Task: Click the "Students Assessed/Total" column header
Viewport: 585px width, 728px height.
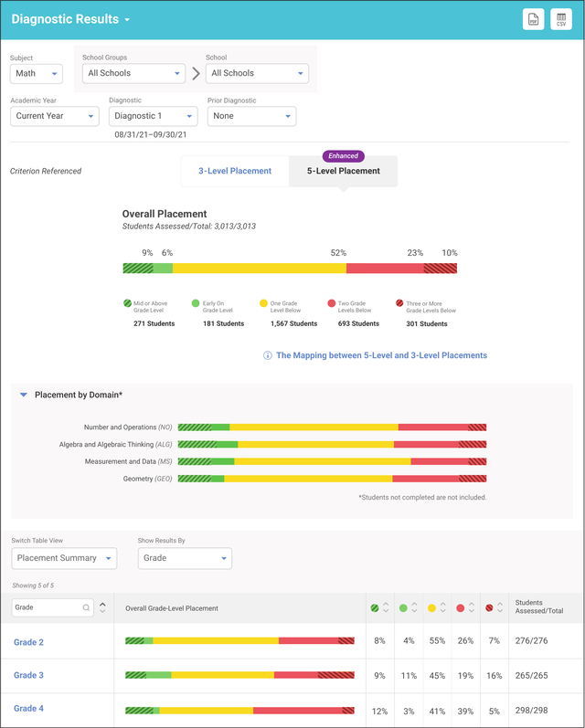Action: tap(539, 607)
